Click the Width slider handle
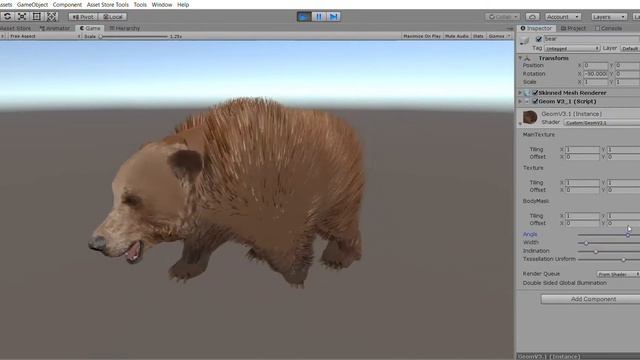The width and height of the screenshot is (640, 360). point(586,243)
